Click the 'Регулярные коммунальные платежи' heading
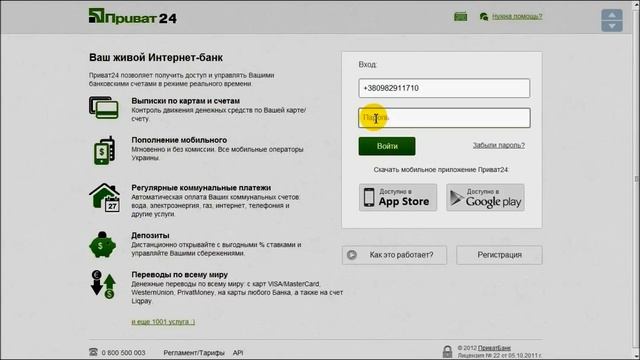 pos(201,188)
